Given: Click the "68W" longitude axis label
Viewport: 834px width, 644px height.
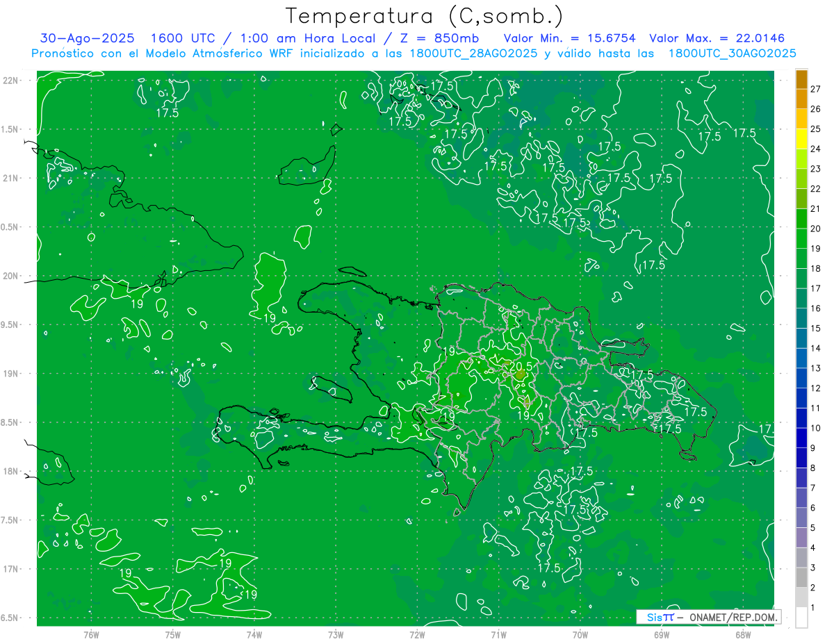Looking at the screenshot, I should [743, 634].
